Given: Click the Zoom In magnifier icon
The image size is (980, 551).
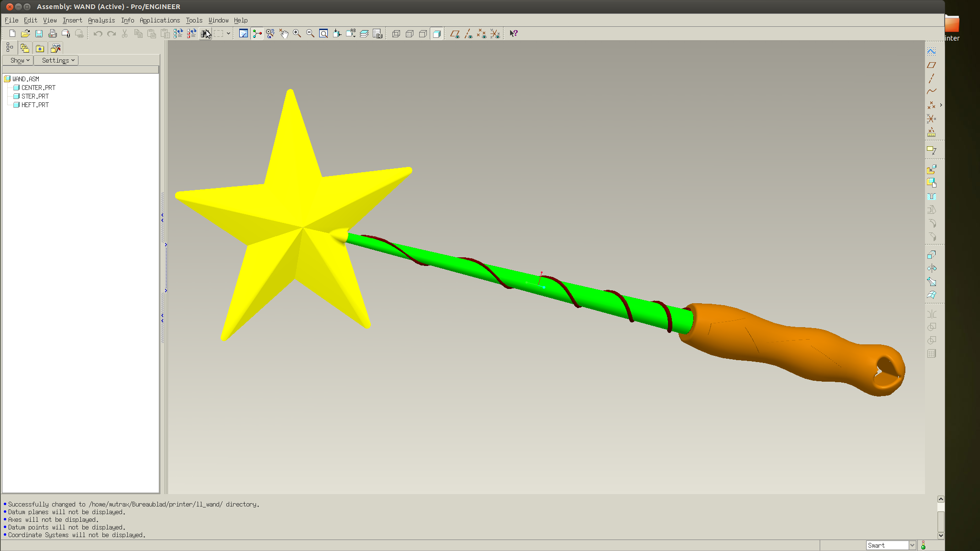Looking at the screenshot, I should point(297,33).
